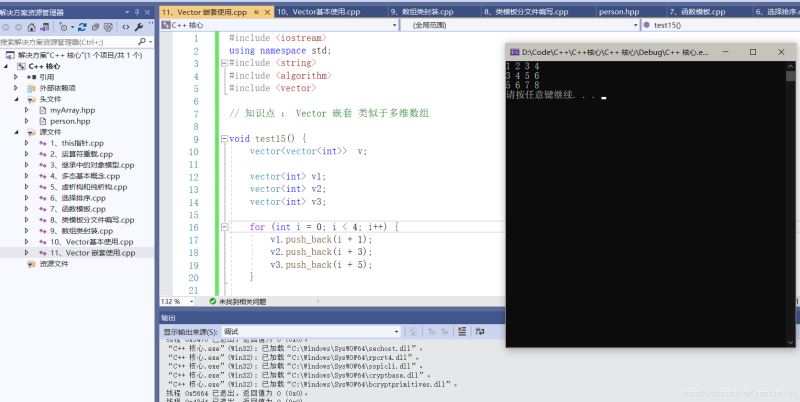Close the Solution Explorer panel

147,12
